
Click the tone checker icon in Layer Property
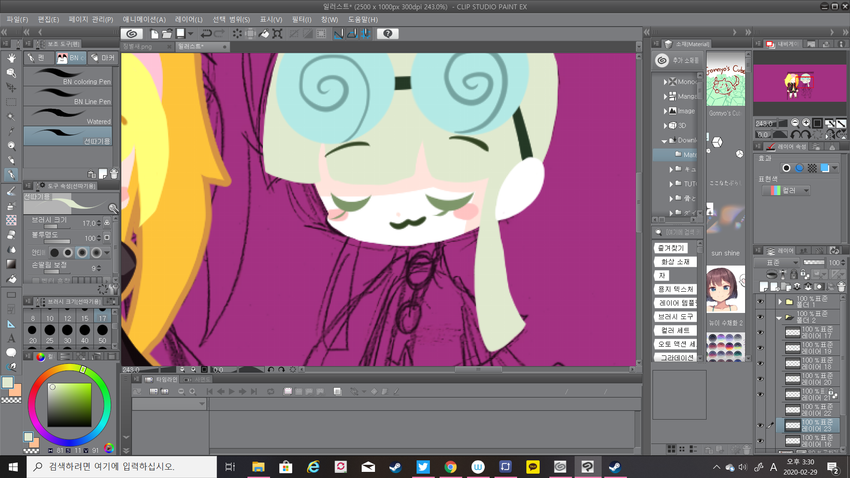coord(812,168)
